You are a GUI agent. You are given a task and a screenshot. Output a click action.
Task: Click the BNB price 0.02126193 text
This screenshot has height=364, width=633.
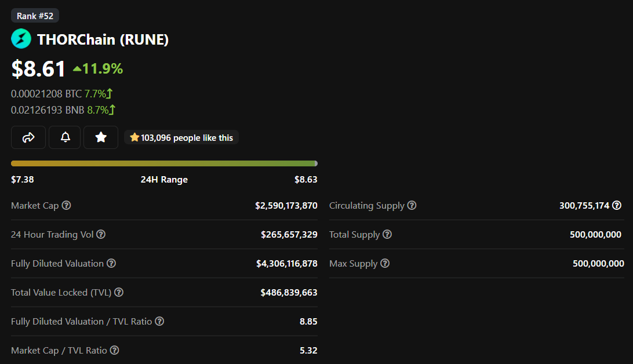[48, 110]
